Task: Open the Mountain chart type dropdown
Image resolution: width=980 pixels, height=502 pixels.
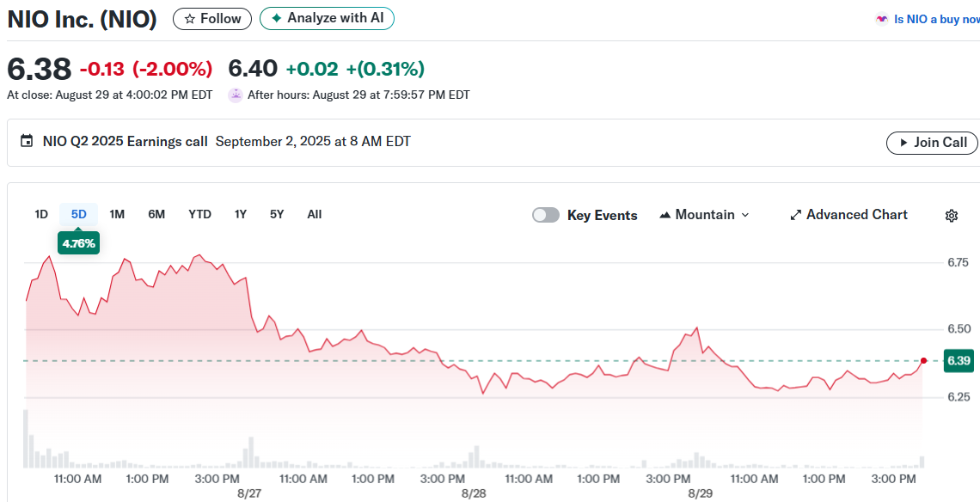Action: (x=704, y=215)
